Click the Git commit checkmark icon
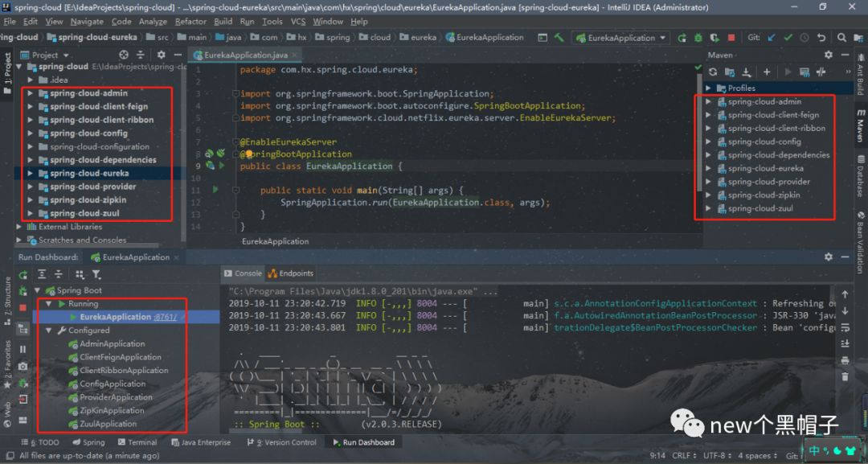Screen dimensions: 868x464 click(788, 38)
